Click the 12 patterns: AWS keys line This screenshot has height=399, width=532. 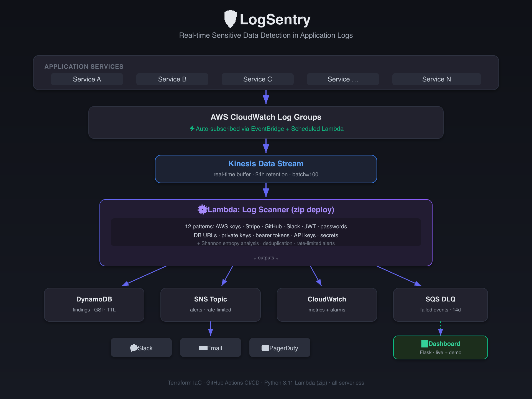(266, 226)
